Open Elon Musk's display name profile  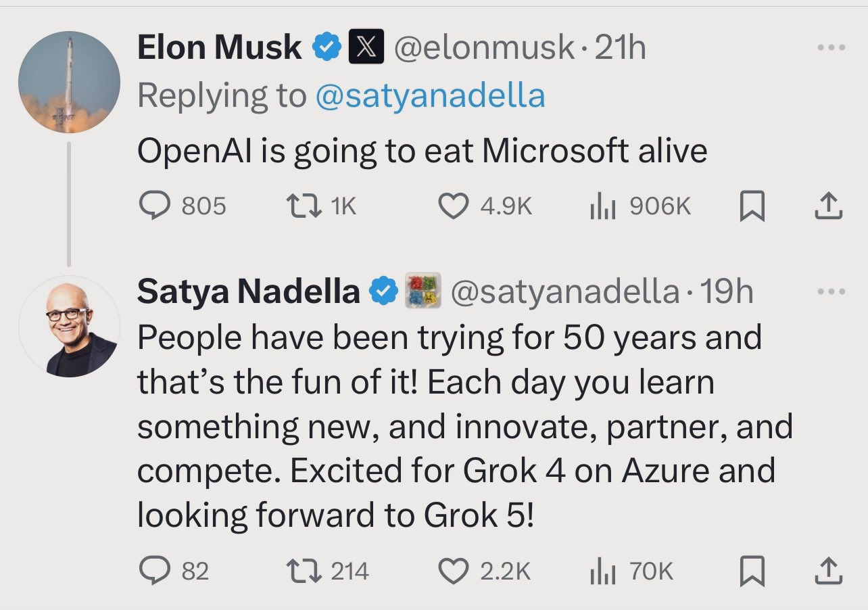click(219, 48)
